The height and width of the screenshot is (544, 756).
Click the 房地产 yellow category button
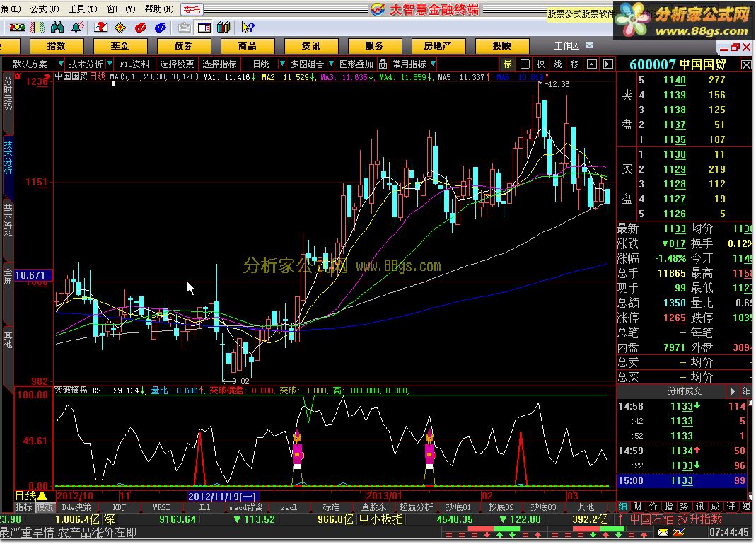tap(438, 46)
